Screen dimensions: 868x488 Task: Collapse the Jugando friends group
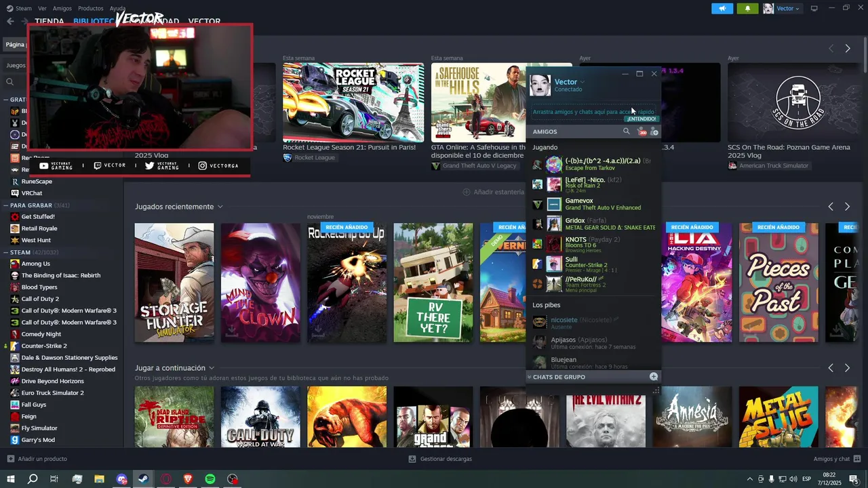pos(545,147)
